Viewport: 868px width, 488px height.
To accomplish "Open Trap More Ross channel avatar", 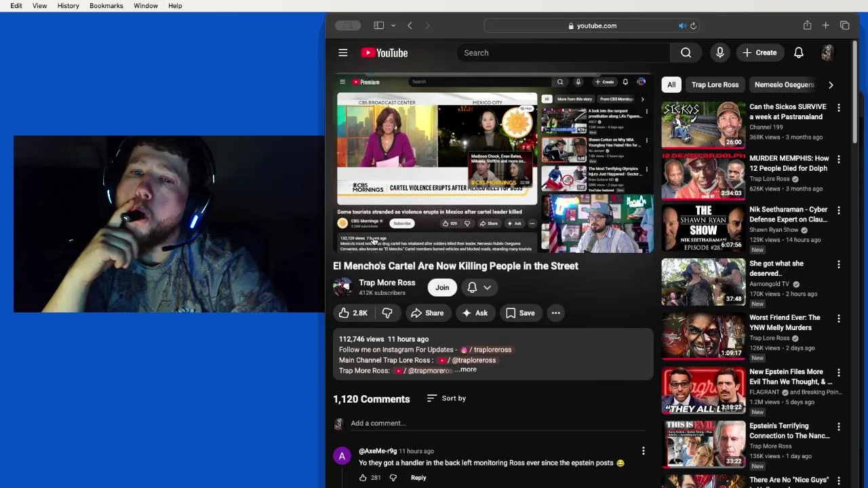I will click(342, 287).
